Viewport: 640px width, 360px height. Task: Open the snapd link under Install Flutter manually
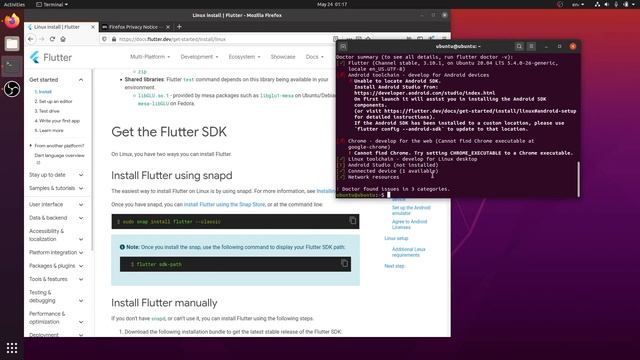[158, 318]
